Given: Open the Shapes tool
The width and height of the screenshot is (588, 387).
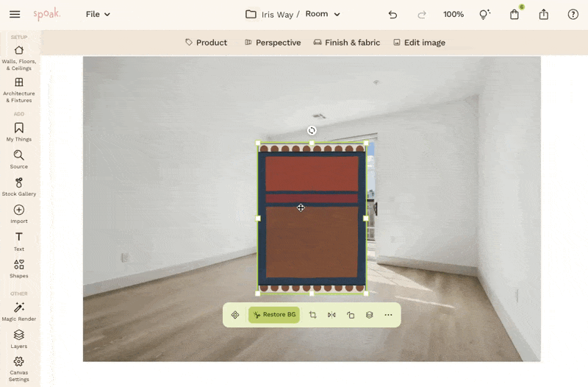Looking at the screenshot, I should tap(19, 269).
